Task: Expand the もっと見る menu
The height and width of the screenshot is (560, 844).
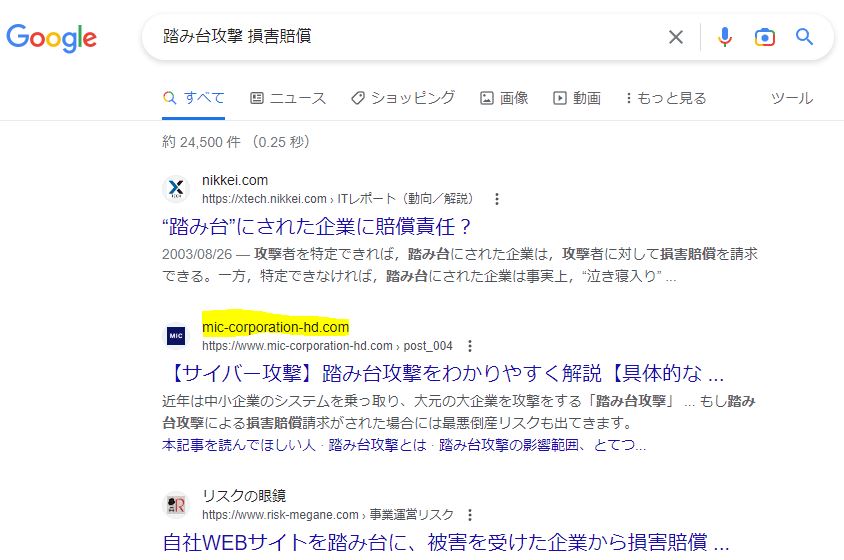Action: pyautogui.click(x=666, y=98)
